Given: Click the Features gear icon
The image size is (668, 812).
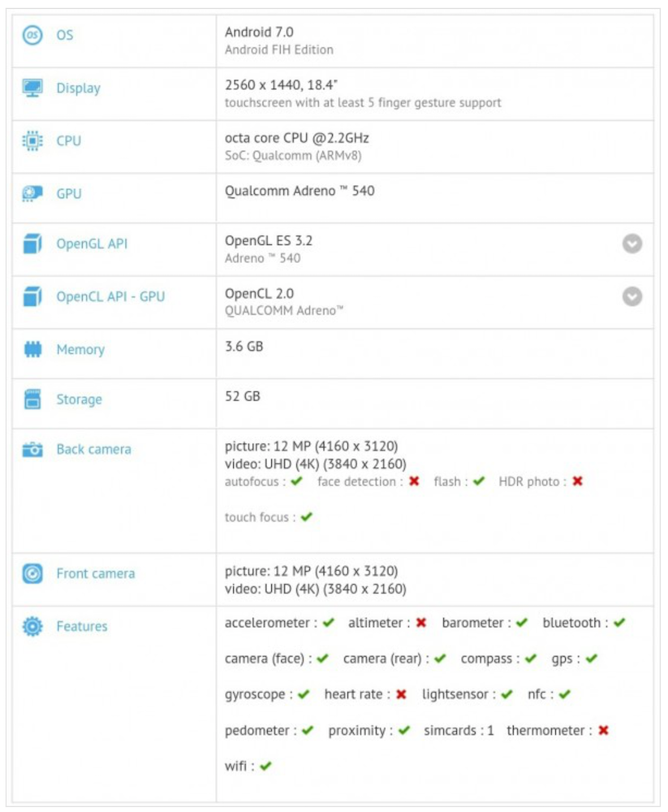Looking at the screenshot, I should [32, 626].
